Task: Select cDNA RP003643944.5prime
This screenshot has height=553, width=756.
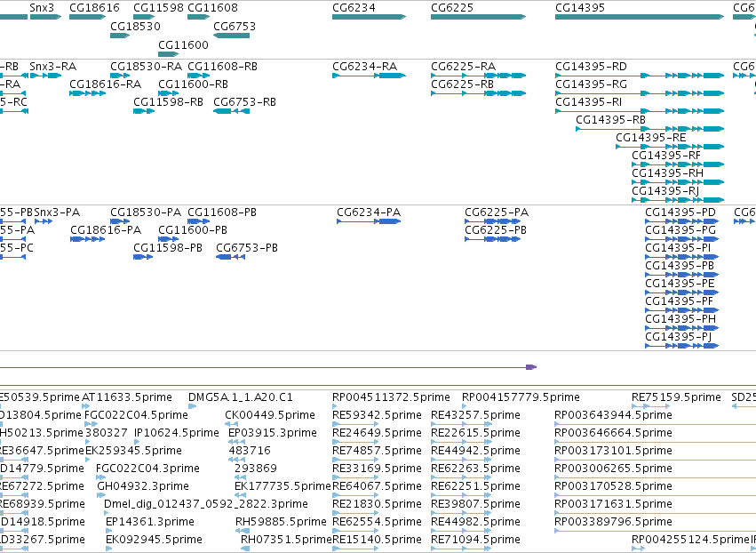Action: [613, 415]
